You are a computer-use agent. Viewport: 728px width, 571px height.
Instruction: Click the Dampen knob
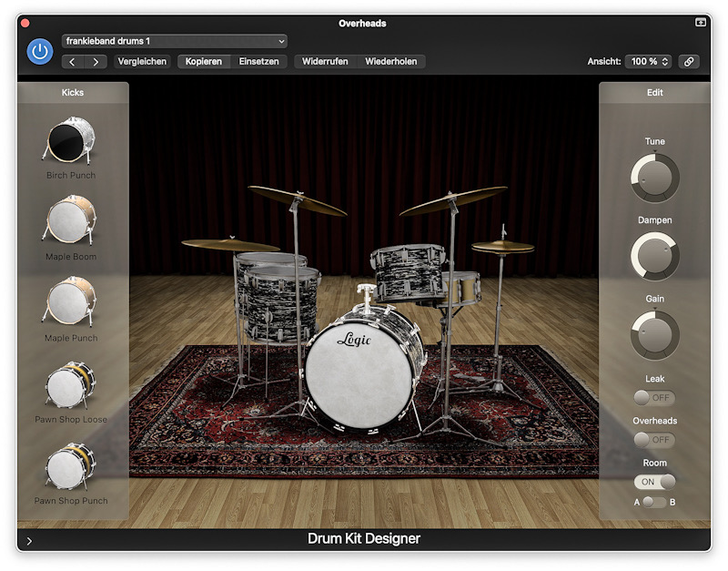[x=654, y=257]
